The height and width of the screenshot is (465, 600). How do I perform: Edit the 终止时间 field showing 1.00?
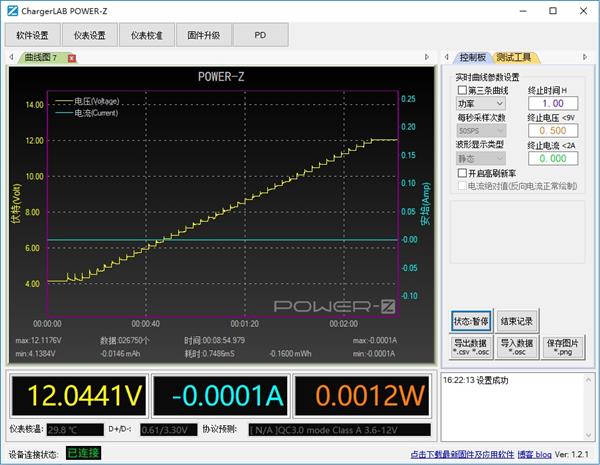pos(553,103)
